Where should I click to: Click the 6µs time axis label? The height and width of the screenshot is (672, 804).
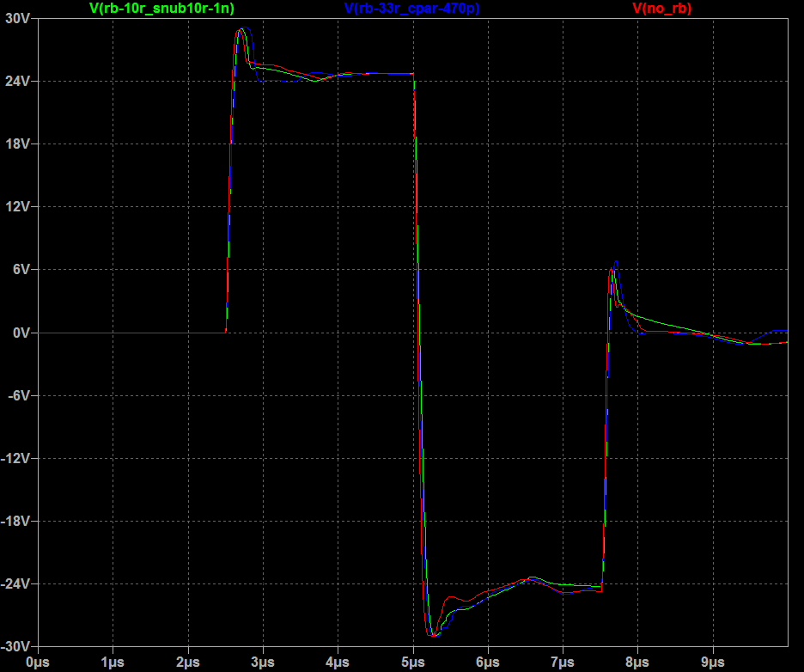[x=488, y=663]
